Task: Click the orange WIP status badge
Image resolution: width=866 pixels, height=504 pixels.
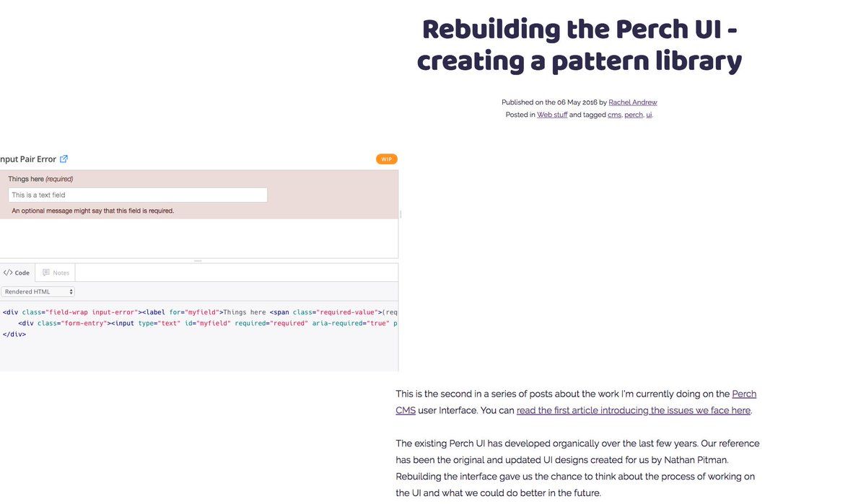Action: (x=387, y=159)
